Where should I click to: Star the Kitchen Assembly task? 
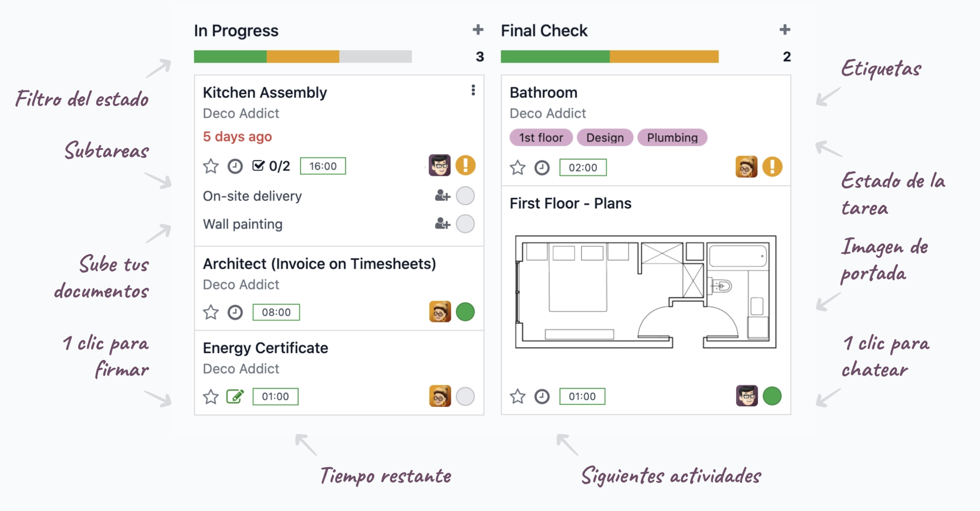coord(211,166)
